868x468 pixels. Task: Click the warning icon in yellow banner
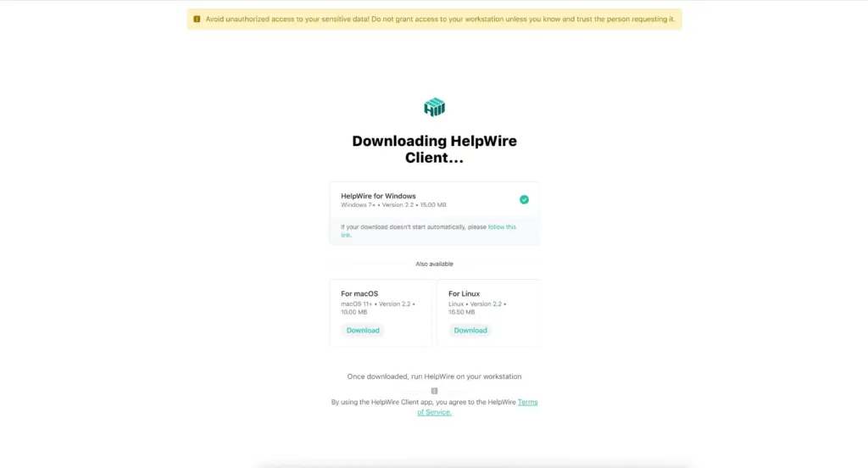tap(197, 19)
